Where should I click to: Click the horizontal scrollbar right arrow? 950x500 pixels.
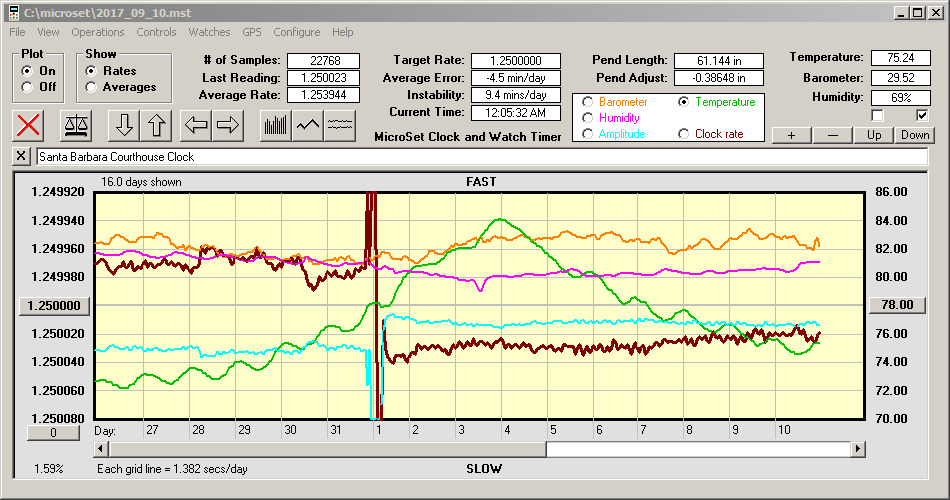point(857,450)
